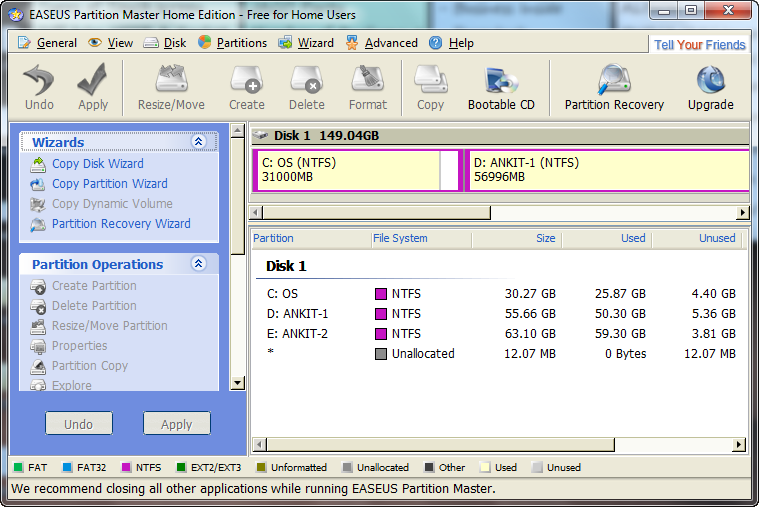Click the Disk 1 149.04GB header bar

click(x=500, y=136)
